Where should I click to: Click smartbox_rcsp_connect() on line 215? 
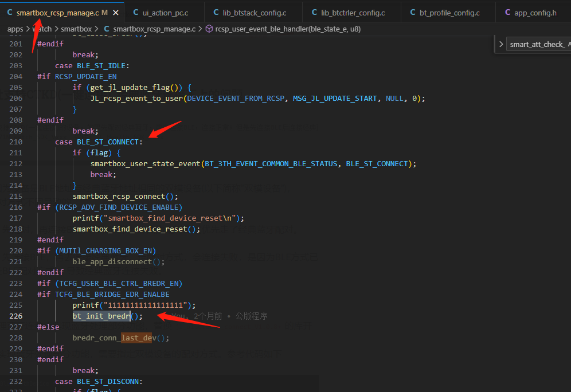(126, 197)
